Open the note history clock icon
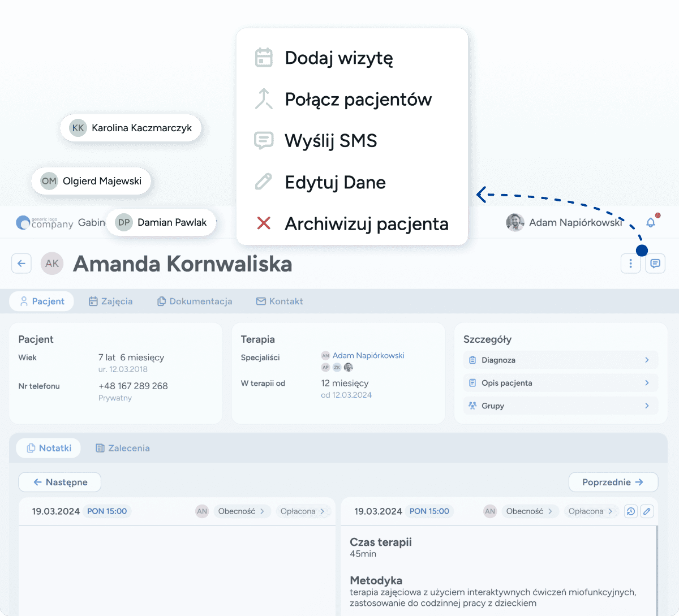This screenshot has width=679, height=616. (x=630, y=511)
